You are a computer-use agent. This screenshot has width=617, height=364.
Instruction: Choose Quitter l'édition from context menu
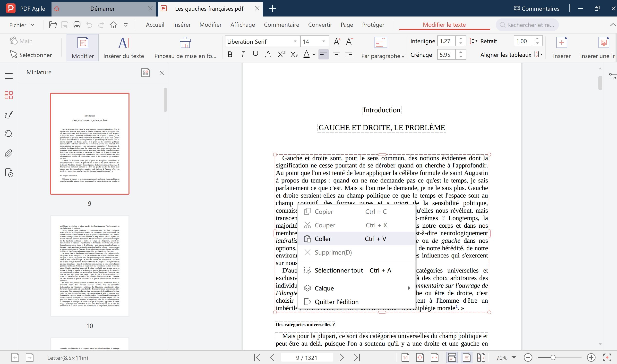click(357, 302)
